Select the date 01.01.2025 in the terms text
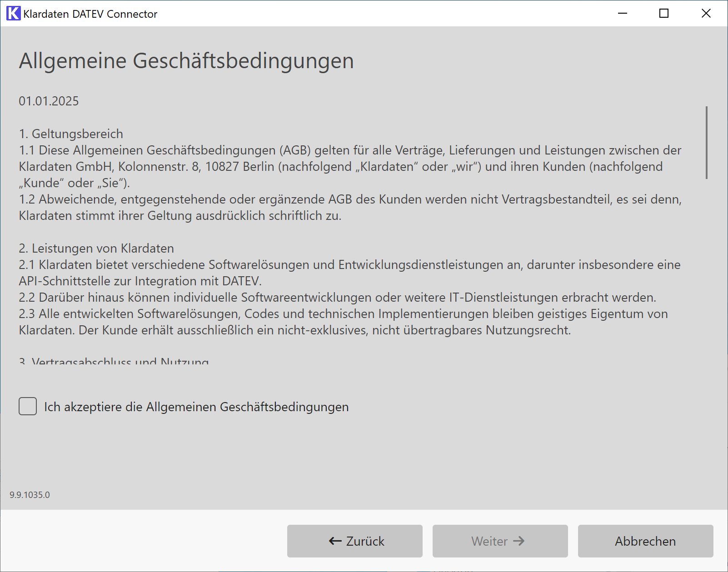This screenshot has width=728, height=572. pyautogui.click(x=48, y=101)
